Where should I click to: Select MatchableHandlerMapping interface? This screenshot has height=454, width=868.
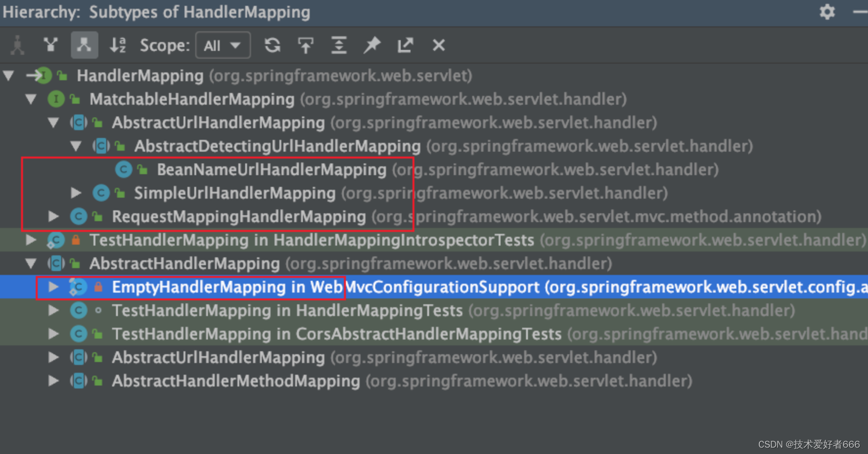tap(434, 99)
